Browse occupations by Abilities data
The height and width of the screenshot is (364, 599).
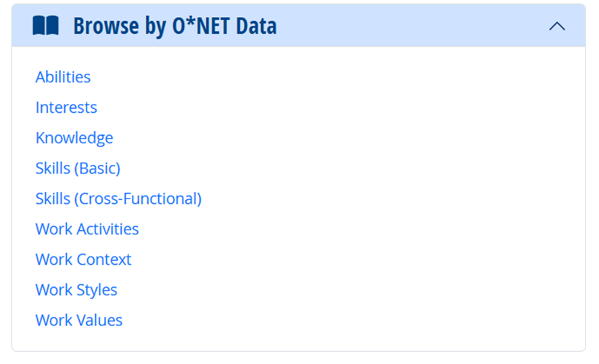pos(63,77)
